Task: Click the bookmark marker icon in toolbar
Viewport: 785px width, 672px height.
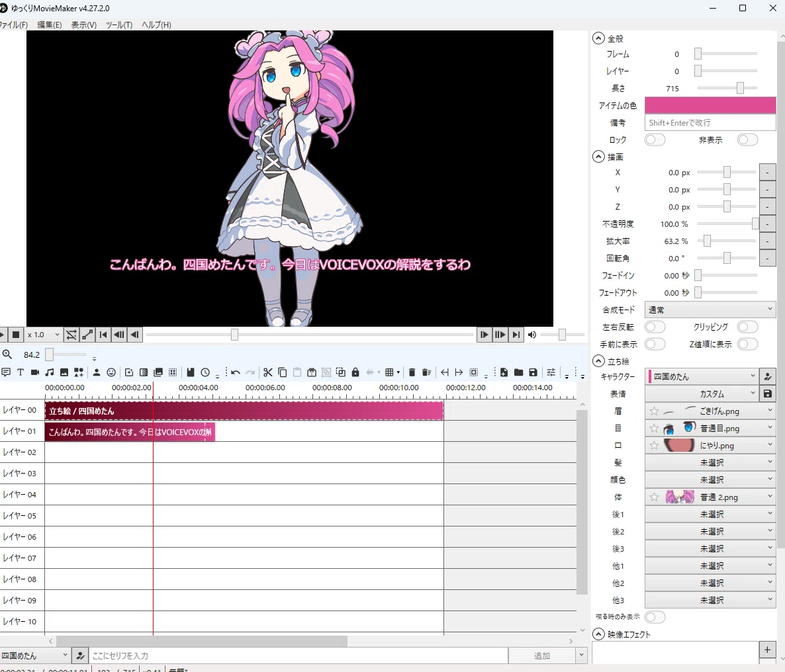Action: 190,372
